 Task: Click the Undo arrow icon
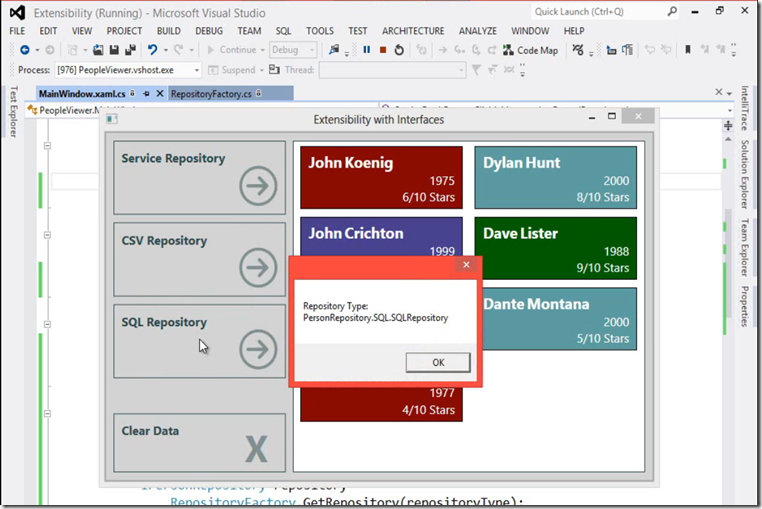(x=153, y=50)
